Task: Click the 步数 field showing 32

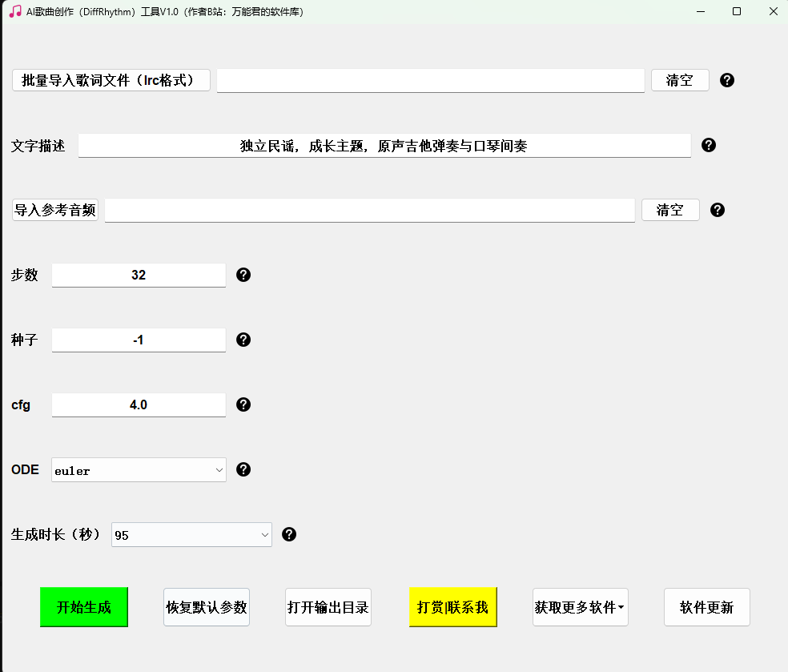Action: (x=139, y=275)
